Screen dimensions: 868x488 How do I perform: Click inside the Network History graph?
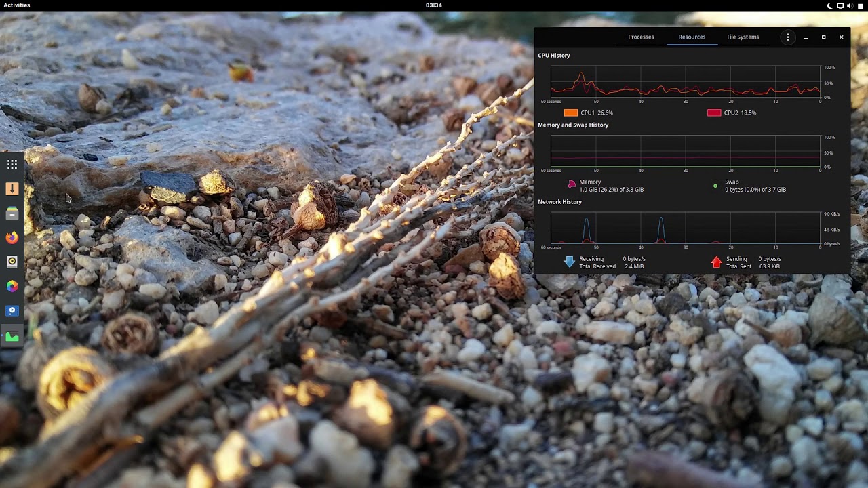tap(686, 228)
